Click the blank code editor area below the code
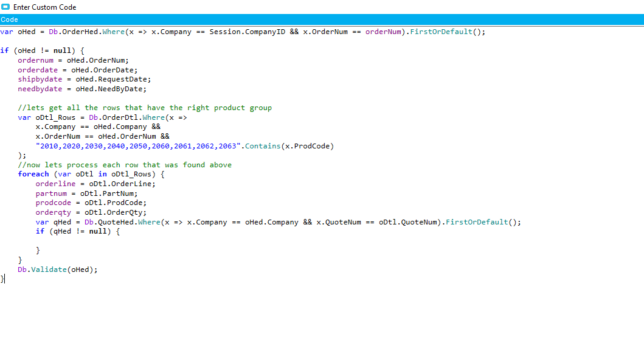Viewport: 644px width, 351px height. [322, 316]
